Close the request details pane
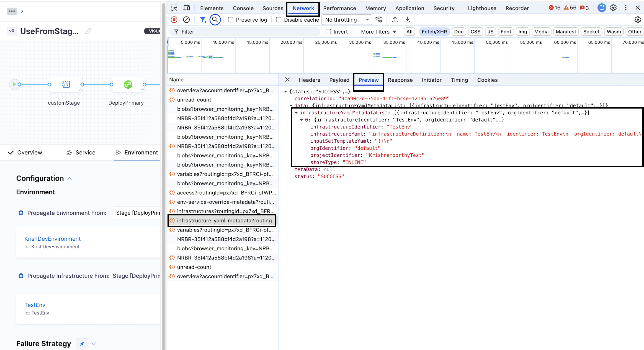The height and width of the screenshot is (350, 644). pos(287,80)
